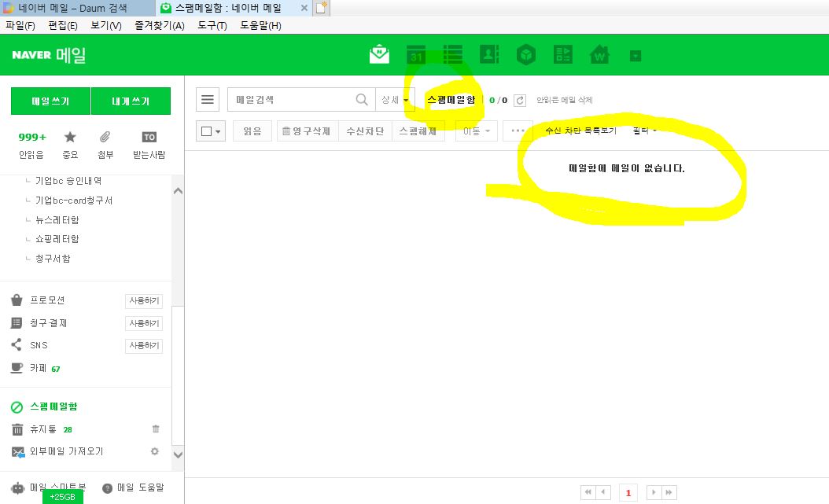Open 메일 도움말 help link
This screenshot has height=504, width=829.
pos(133,487)
